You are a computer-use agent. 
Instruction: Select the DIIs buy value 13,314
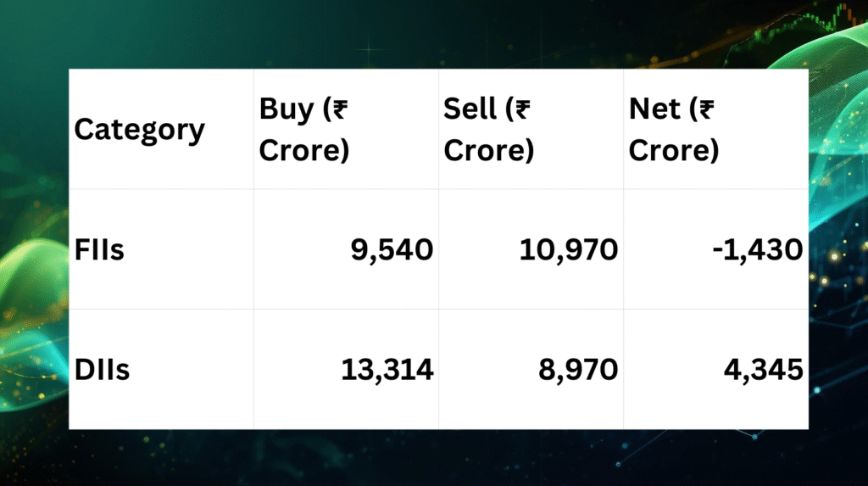click(x=387, y=370)
